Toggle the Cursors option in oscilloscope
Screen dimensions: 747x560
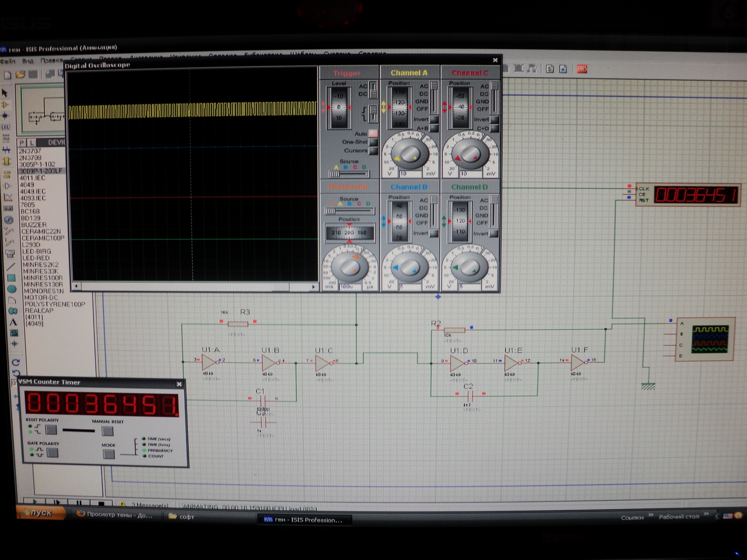[373, 151]
